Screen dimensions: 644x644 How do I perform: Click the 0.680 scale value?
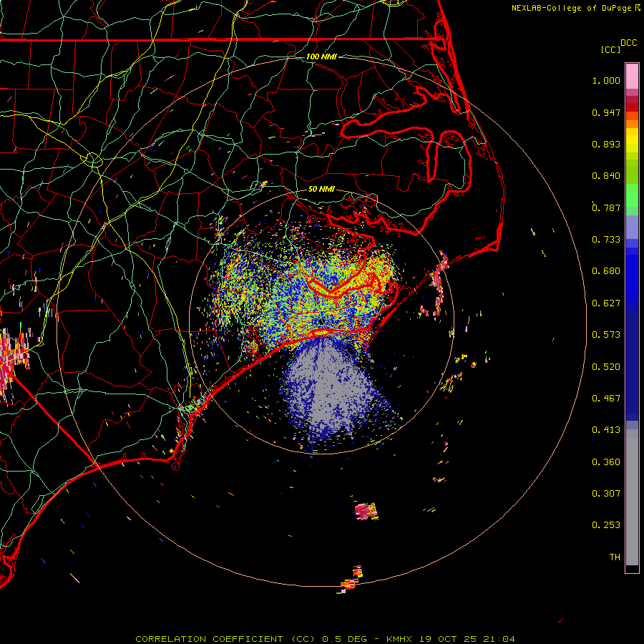pos(606,271)
